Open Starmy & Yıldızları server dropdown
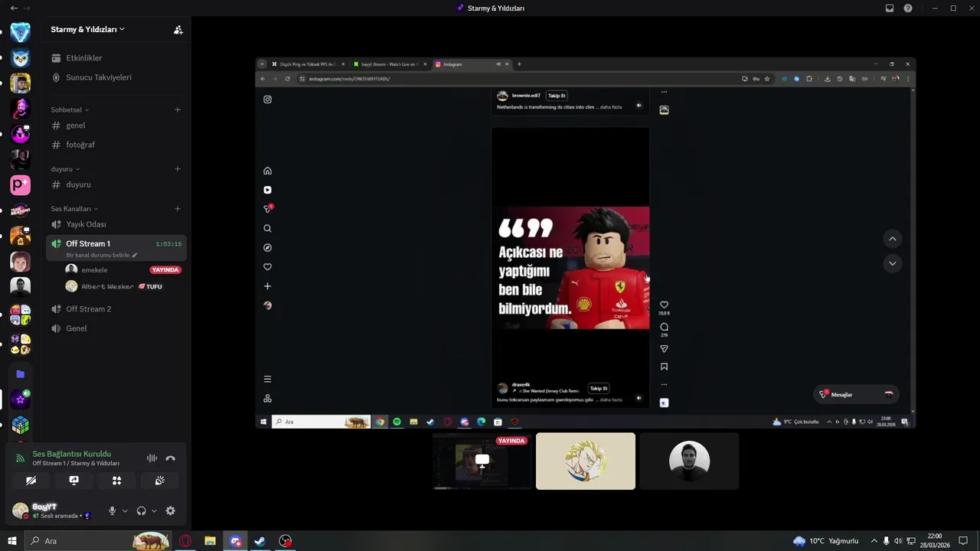Viewport: 980px width, 551px height. coord(87,30)
